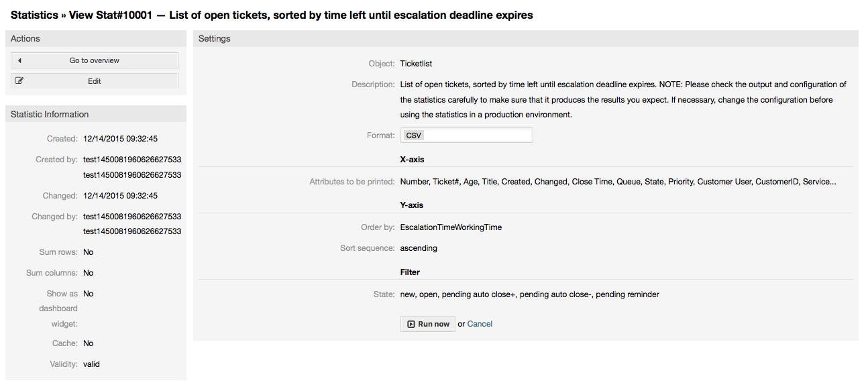Click the play icon inside Run now
This screenshot has width=868, height=389.
pyautogui.click(x=411, y=324)
